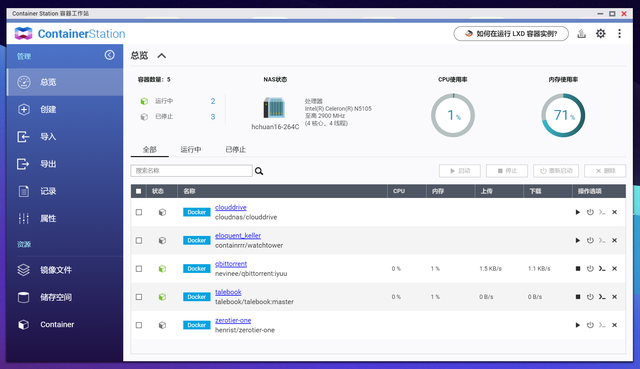
Task: Start the eloquent_keller container with play icon
Action: pos(578,240)
